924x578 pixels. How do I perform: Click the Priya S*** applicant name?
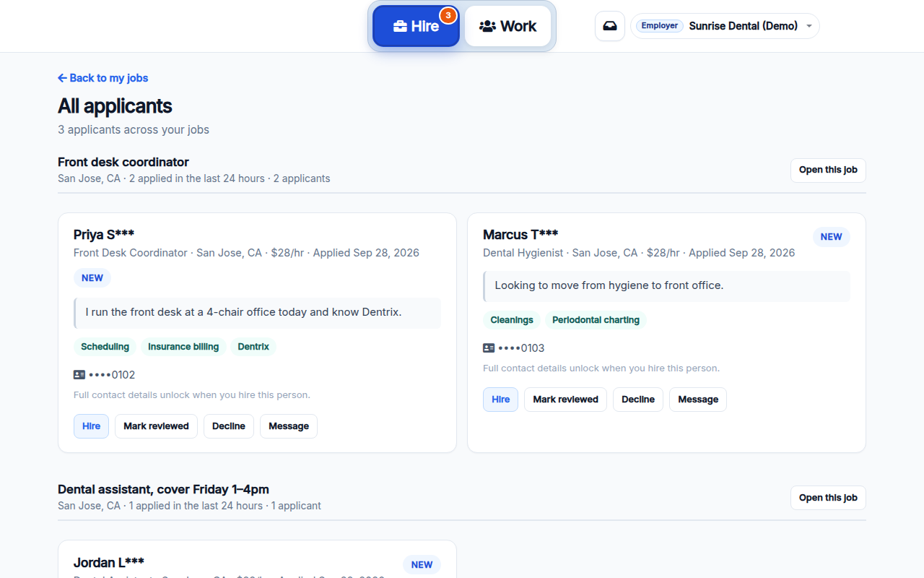(104, 235)
